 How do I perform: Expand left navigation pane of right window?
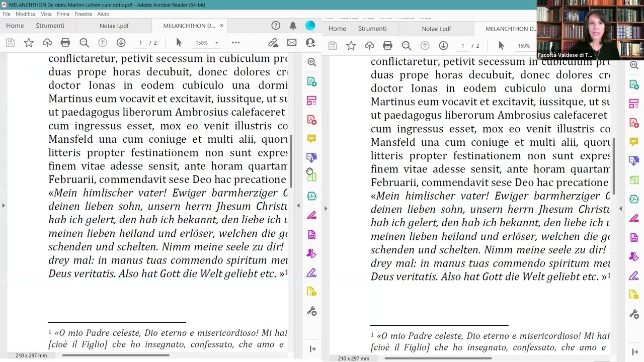(x=326, y=208)
